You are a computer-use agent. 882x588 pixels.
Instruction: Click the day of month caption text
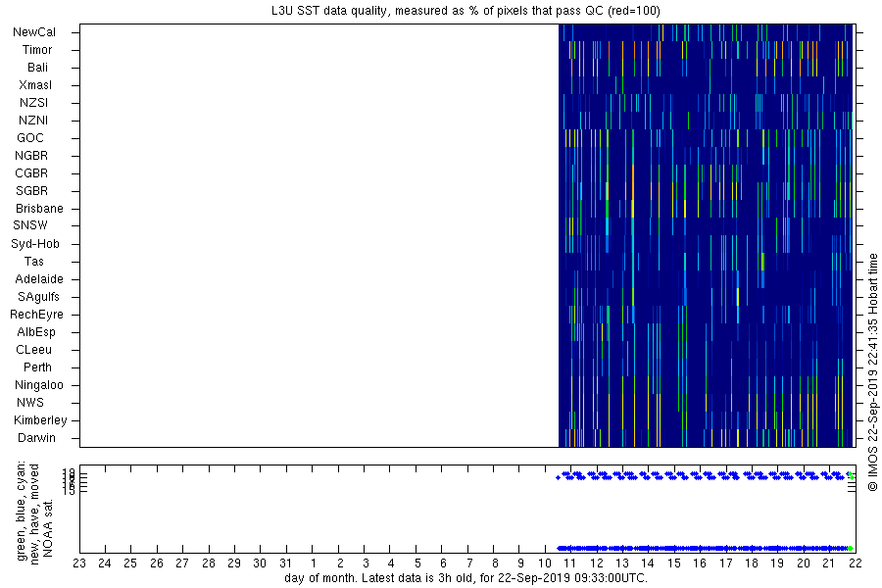click(465, 578)
